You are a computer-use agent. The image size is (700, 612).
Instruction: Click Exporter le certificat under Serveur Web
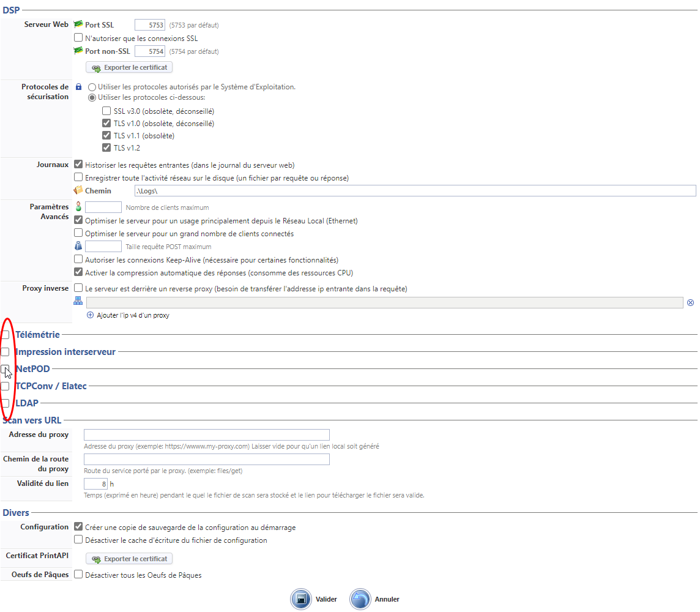click(129, 67)
